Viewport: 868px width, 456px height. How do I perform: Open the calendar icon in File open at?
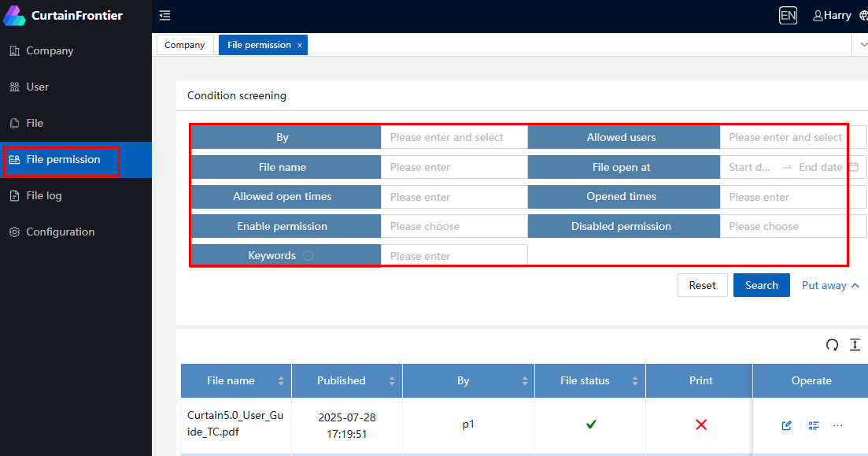[854, 167]
